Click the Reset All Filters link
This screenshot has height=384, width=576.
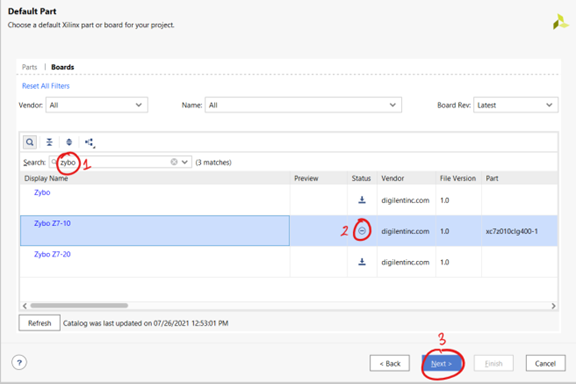point(46,86)
